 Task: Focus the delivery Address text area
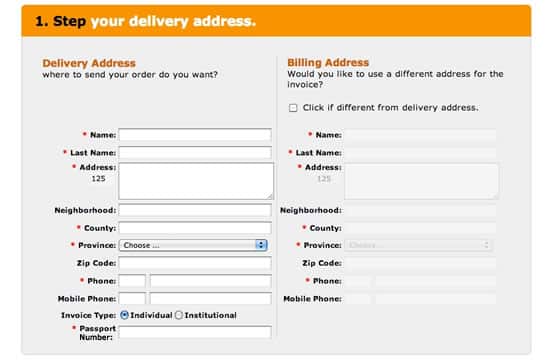196,181
